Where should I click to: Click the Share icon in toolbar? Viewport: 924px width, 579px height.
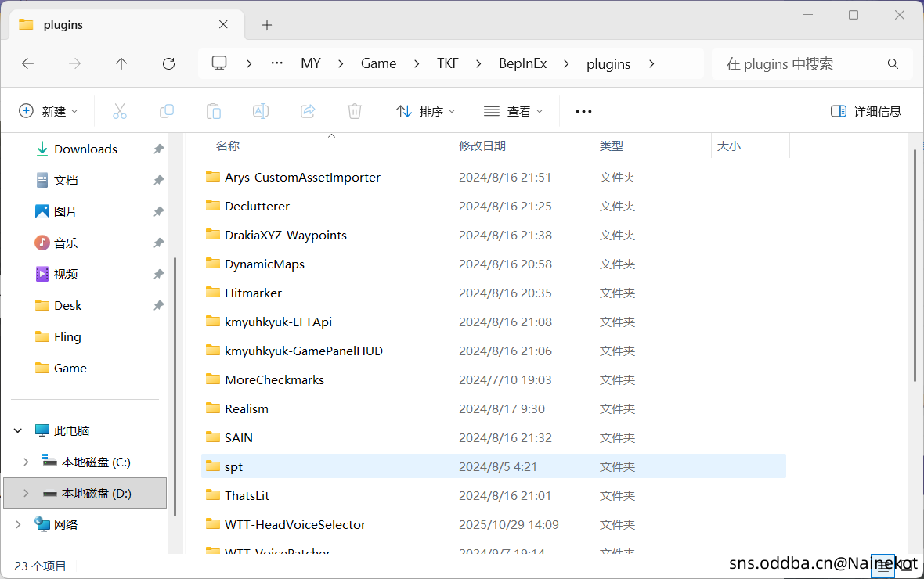(308, 111)
